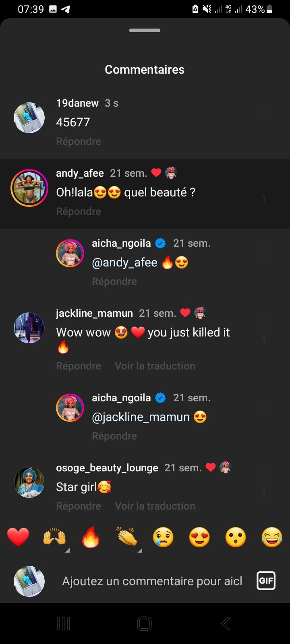This screenshot has width=290, height=644.
Task: Show translation of jackline_mamun's comment
Action: pos(155,366)
